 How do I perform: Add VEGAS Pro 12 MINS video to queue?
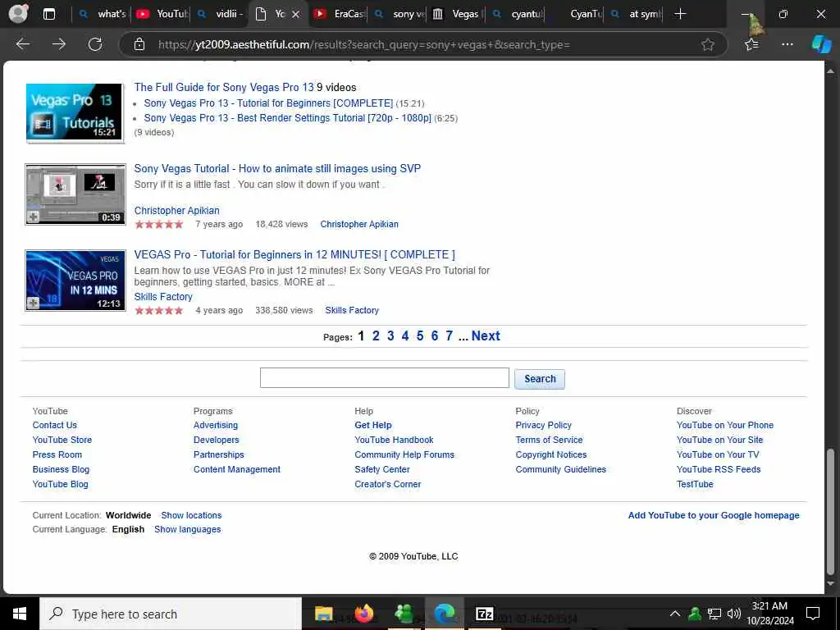pos(33,304)
